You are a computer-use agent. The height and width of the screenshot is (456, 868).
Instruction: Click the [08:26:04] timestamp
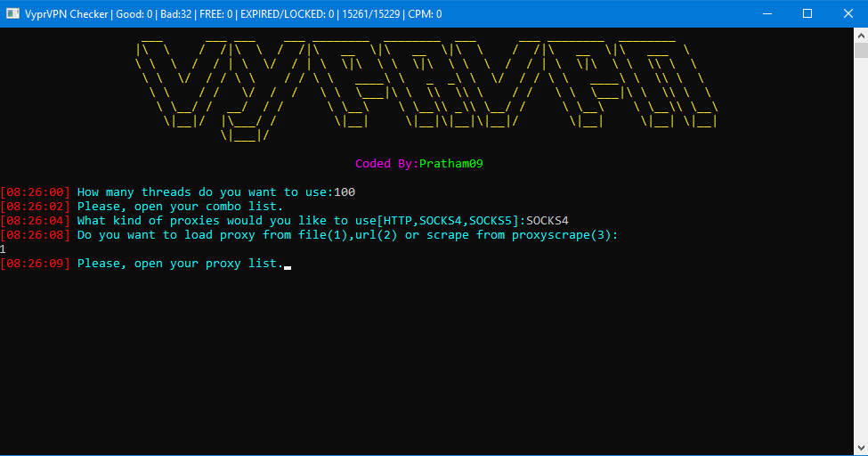[36, 221]
